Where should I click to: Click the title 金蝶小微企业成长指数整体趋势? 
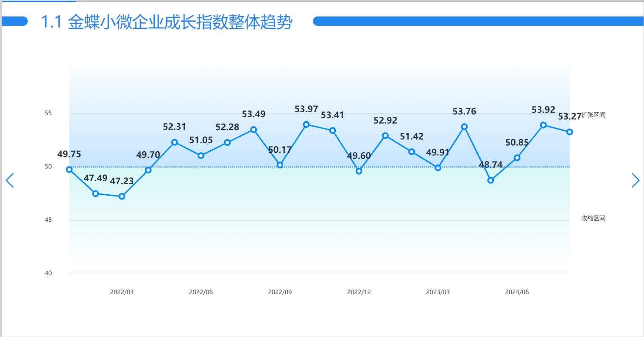(x=180, y=22)
